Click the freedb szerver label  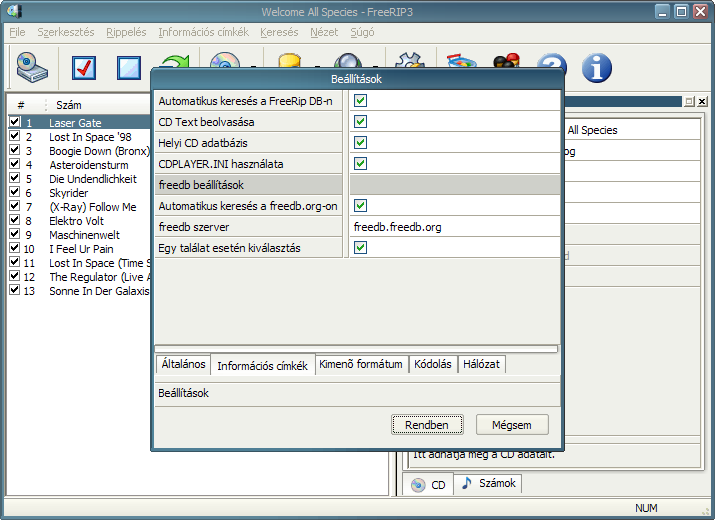[194, 227]
